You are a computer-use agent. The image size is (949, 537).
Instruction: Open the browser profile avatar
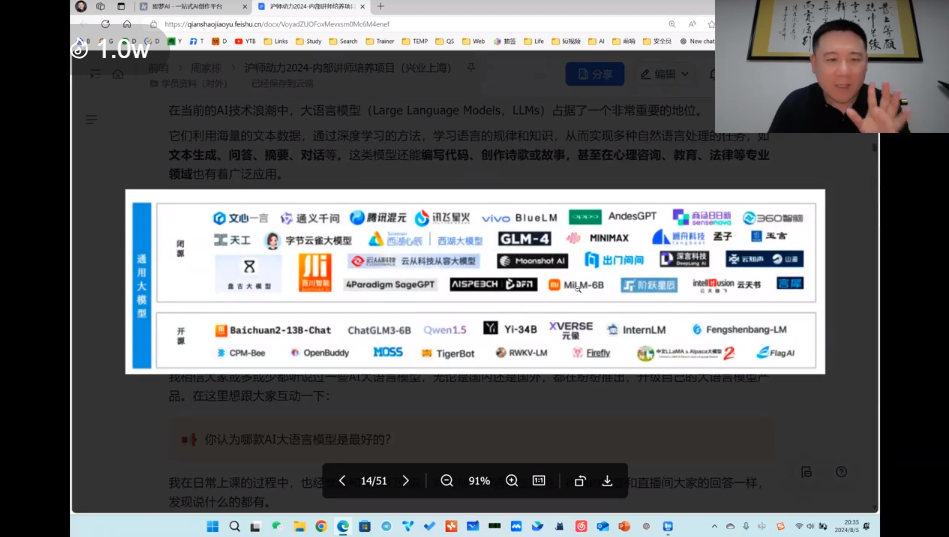click(x=81, y=6)
